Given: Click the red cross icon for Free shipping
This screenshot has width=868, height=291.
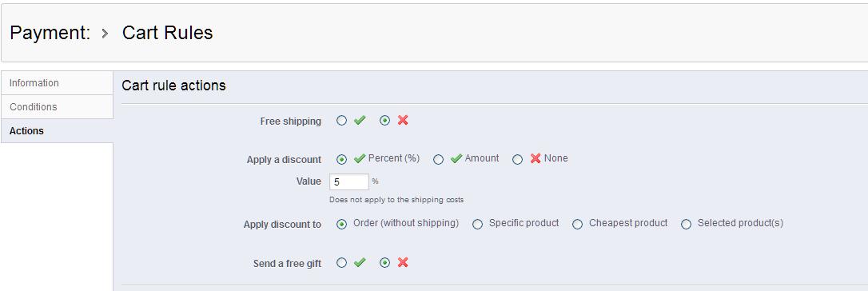Looking at the screenshot, I should point(403,120).
